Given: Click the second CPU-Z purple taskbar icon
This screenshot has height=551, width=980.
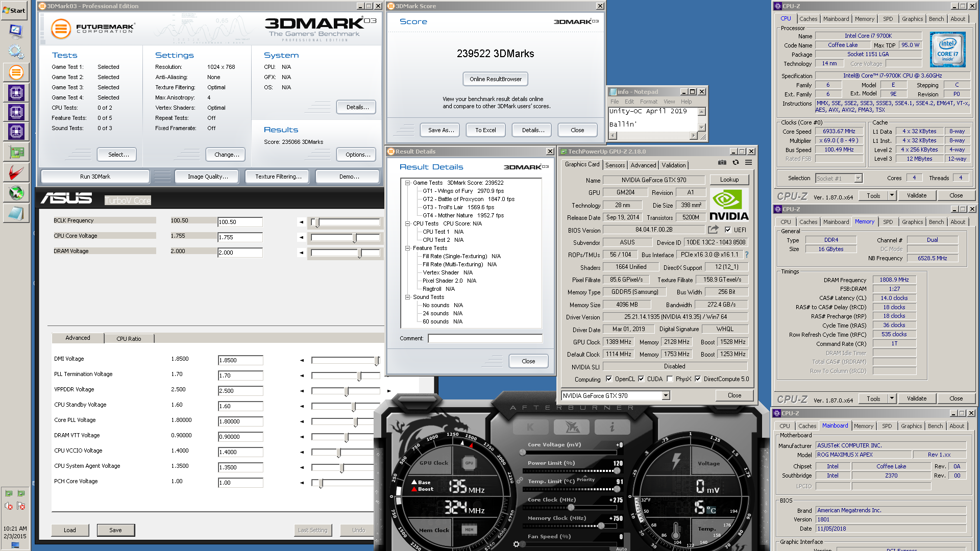Looking at the screenshot, I should tap(16, 112).
